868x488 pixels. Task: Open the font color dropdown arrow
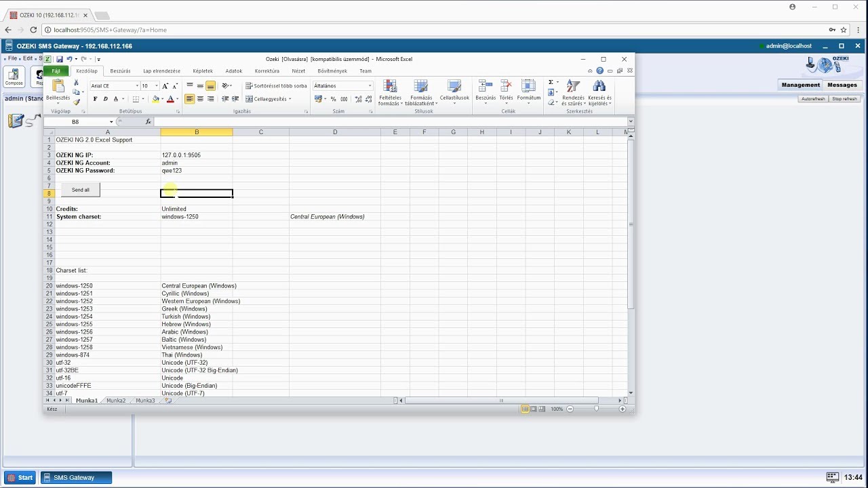click(x=178, y=99)
